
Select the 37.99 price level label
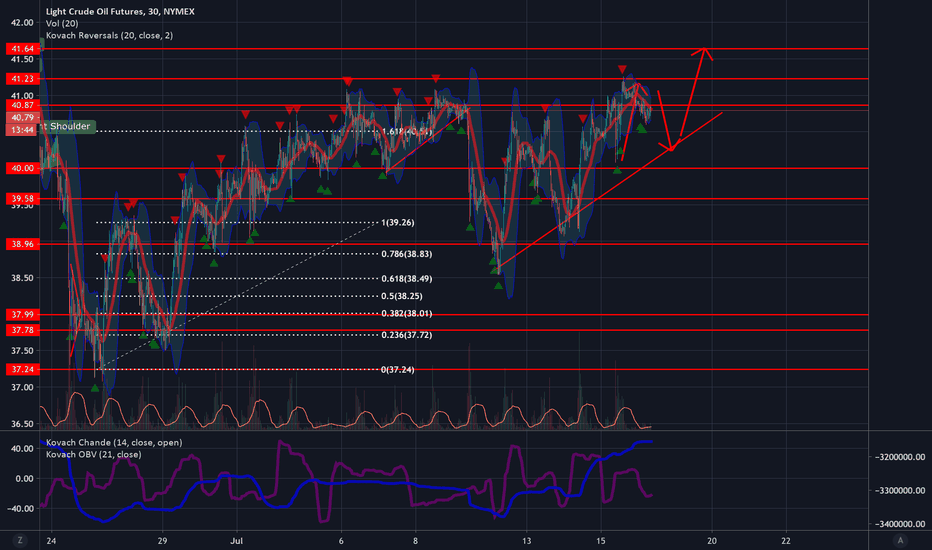pyautogui.click(x=23, y=315)
